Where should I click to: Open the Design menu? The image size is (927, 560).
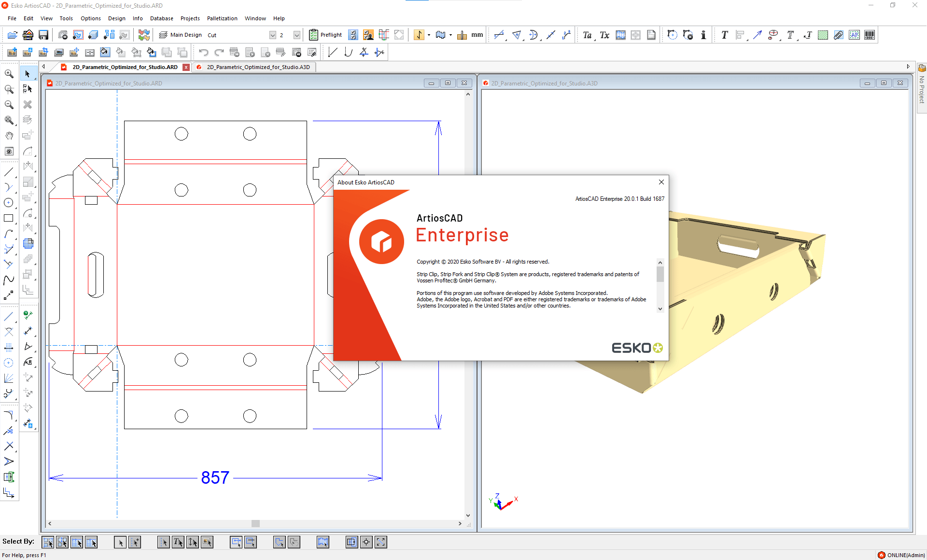pos(116,18)
